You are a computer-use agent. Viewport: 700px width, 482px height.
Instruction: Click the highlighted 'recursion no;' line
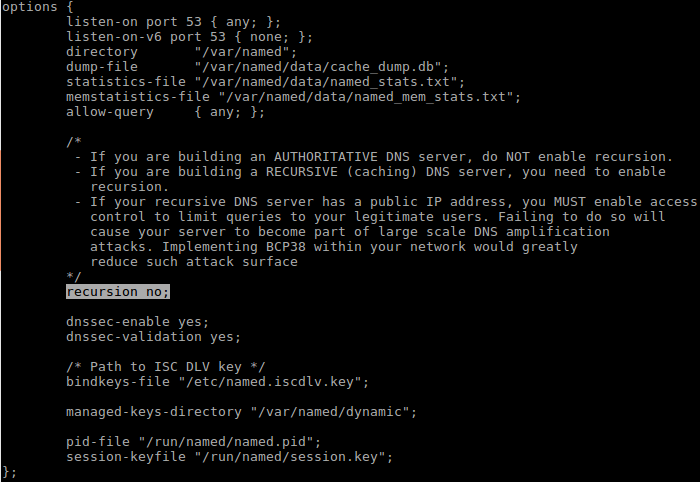(118, 292)
